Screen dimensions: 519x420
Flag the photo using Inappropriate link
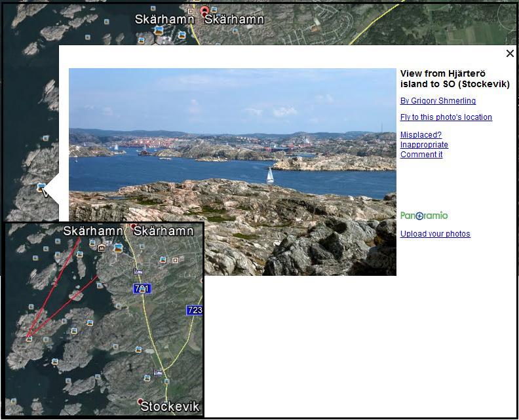[x=424, y=145]
